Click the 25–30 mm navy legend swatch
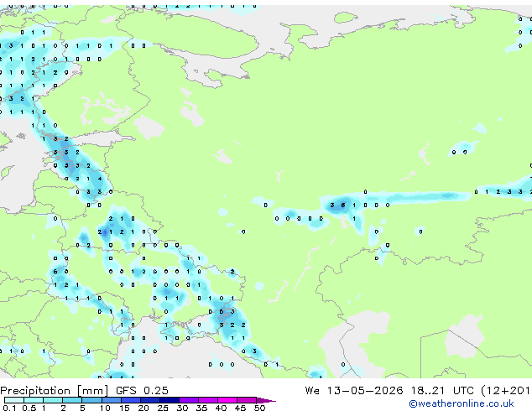The height and width of the screenshot is (411, 532). (x=170, y=400)
